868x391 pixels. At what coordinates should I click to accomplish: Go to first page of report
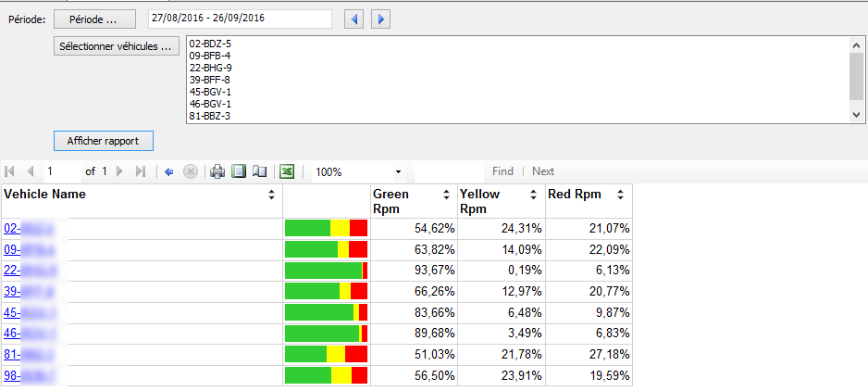coord(10,171)
